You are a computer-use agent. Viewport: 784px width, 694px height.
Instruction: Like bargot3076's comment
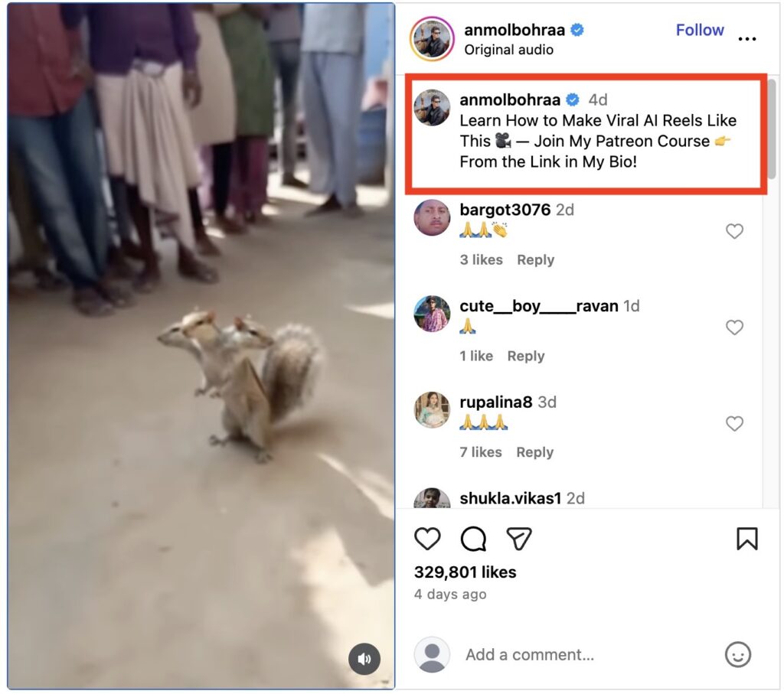pyautogui.click(x=734, y=231)
